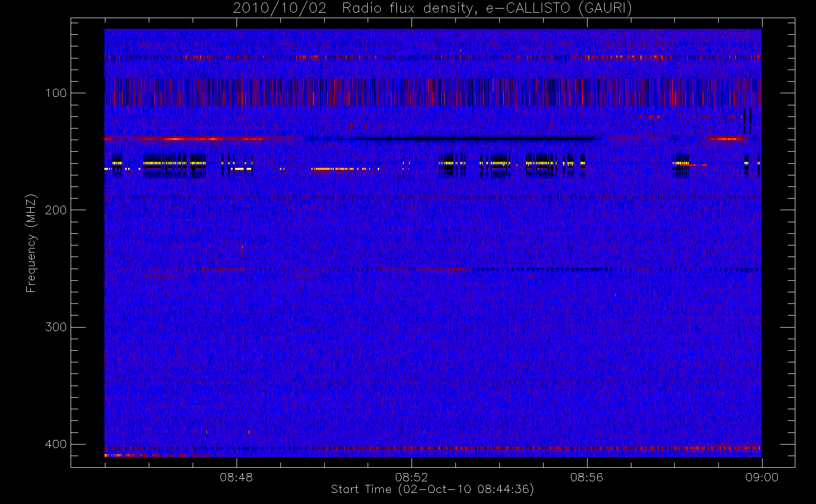The width and height of the screenshot is (816, 504).
Task: Click the 300 frequency tick label
Action: (x=55, y=327)
